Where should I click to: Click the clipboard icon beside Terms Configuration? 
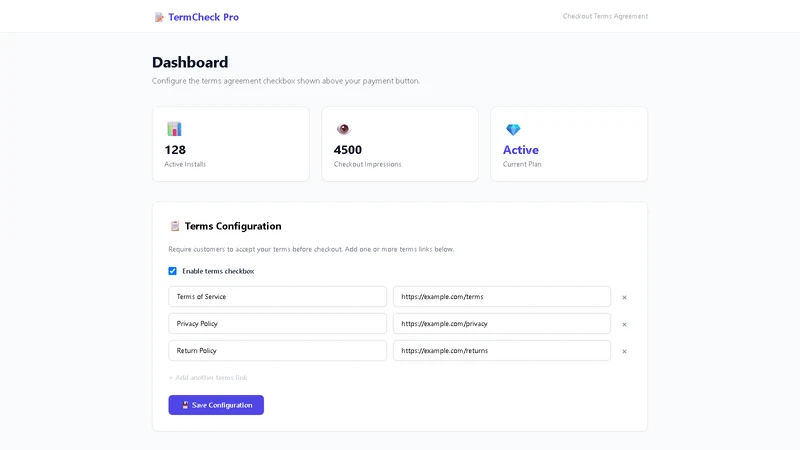174,226
